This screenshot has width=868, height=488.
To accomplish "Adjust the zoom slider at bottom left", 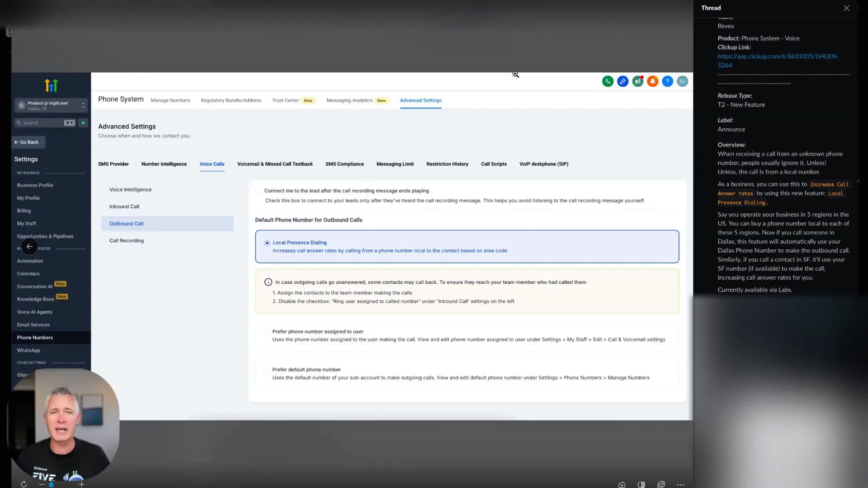I will [51, 485].
